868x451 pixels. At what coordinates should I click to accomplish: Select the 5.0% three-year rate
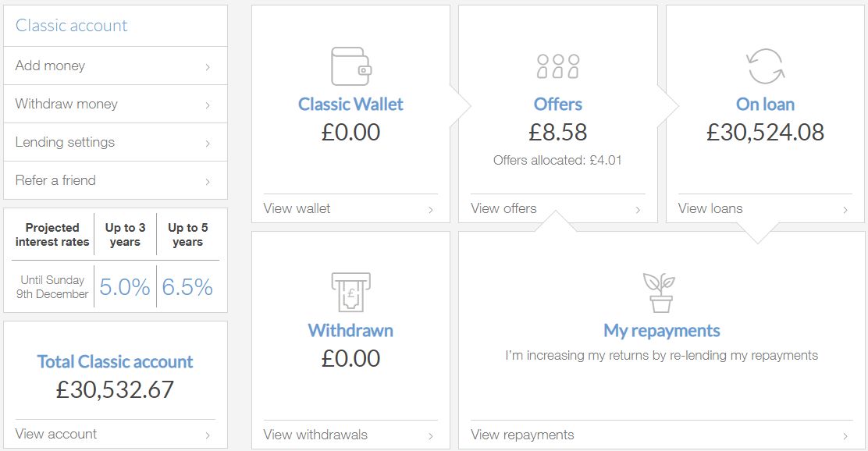coord(125,287)
